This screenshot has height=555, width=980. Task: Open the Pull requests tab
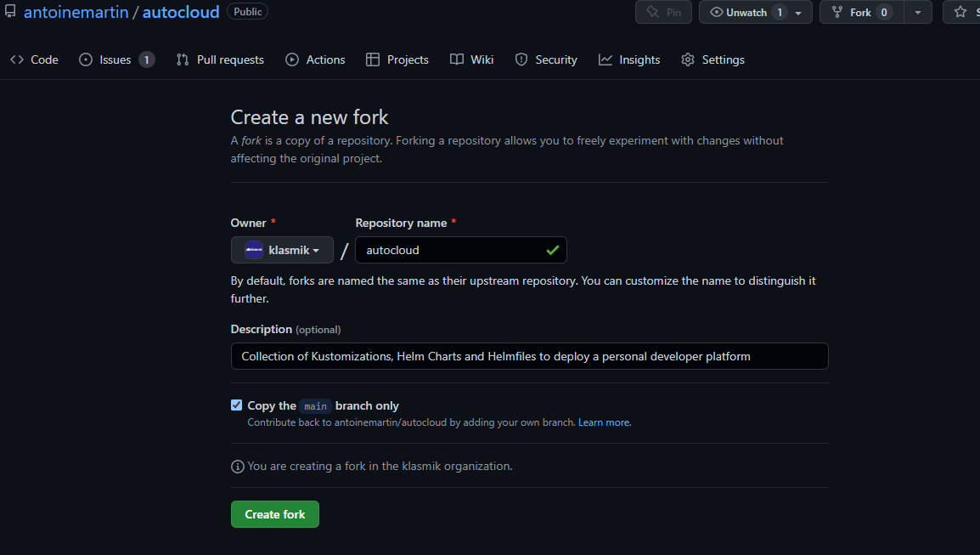(220, 59)
